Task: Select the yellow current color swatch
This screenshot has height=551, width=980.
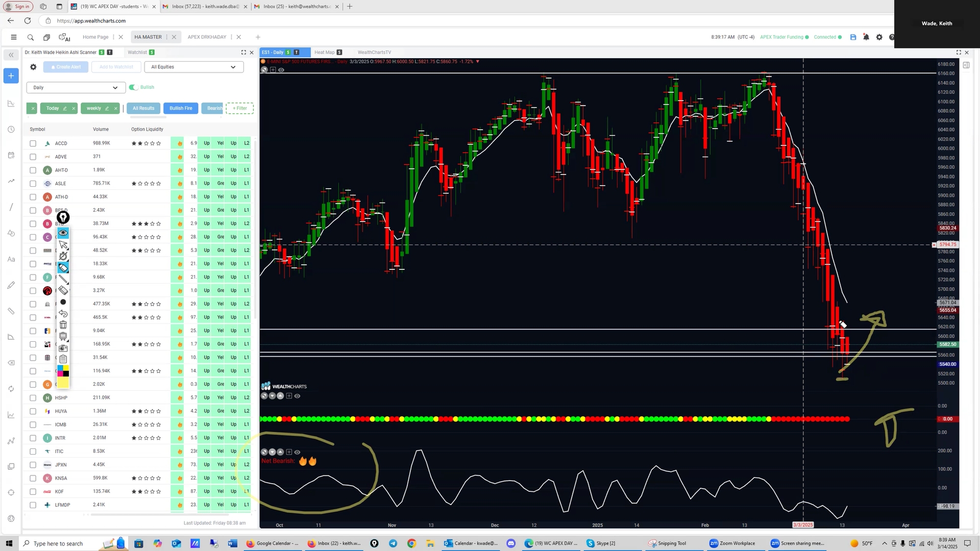Action: pos(63,383)
